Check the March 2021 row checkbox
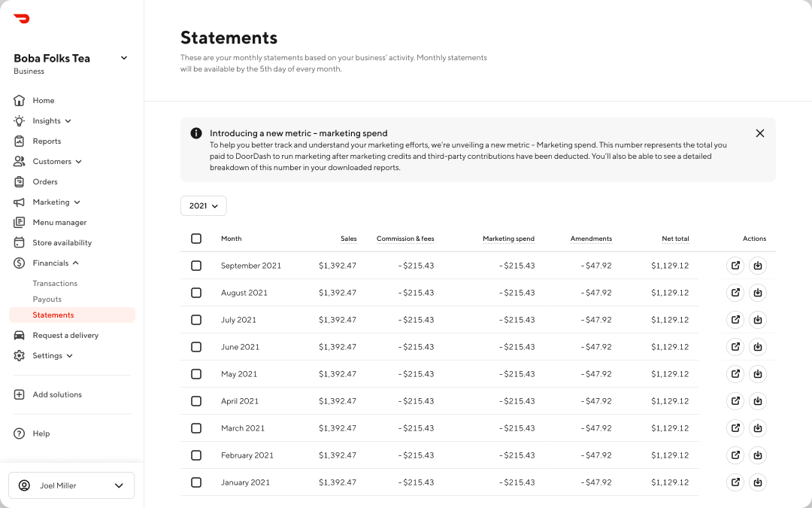This screenshot has height=508, width=812. point(196,428)
